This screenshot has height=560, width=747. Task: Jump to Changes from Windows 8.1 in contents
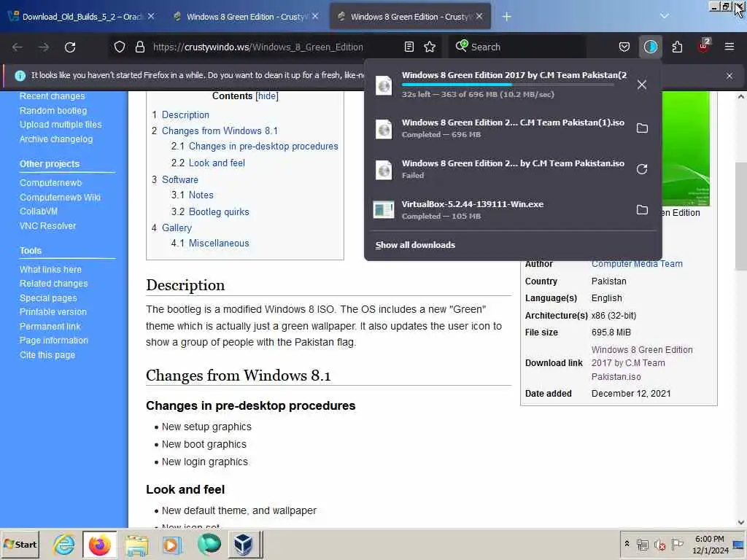[x=220, y=131]
